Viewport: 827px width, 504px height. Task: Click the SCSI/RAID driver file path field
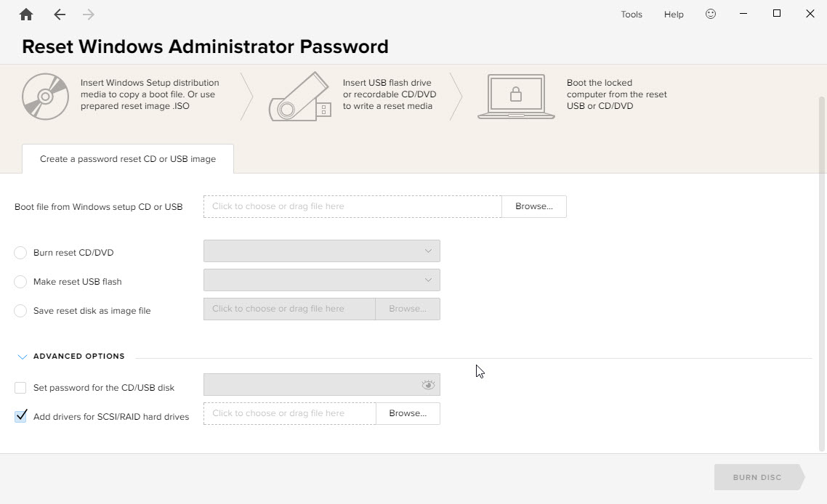click(289, 413)
